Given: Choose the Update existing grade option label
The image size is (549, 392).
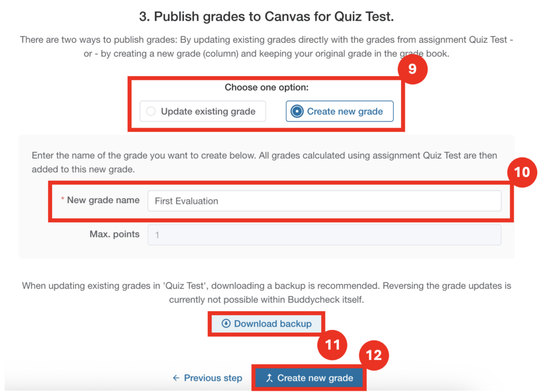Looking at the screenshot, I should (208, 112).
